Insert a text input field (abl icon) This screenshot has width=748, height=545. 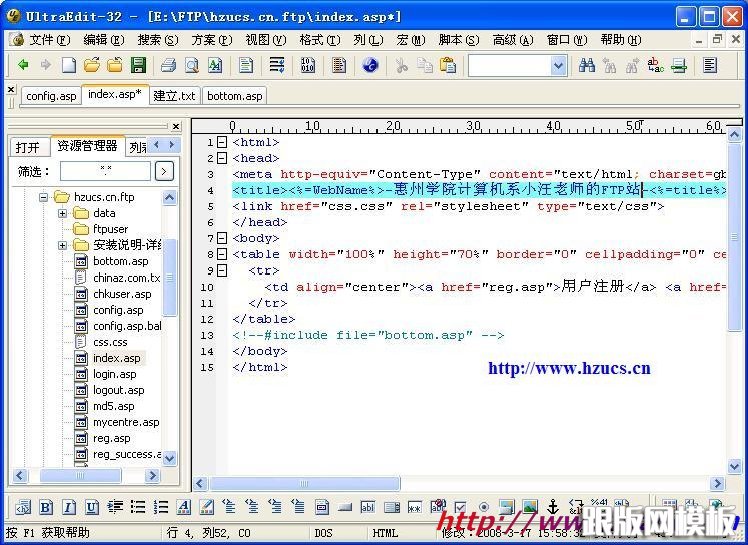coord(368,507)
